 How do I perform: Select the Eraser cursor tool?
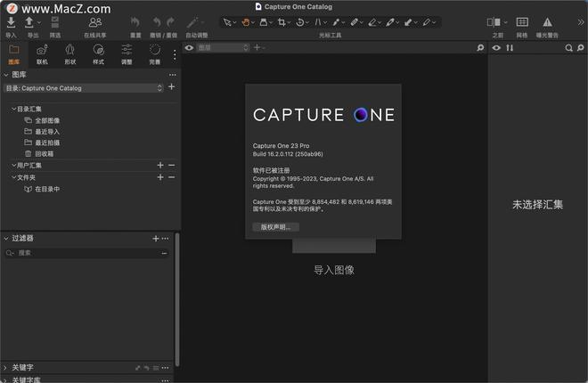click(372, 22)
